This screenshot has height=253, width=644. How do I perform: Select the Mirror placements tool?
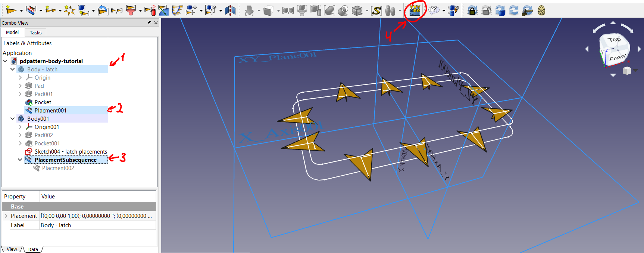pyautogui.click(x=230, y=10)
